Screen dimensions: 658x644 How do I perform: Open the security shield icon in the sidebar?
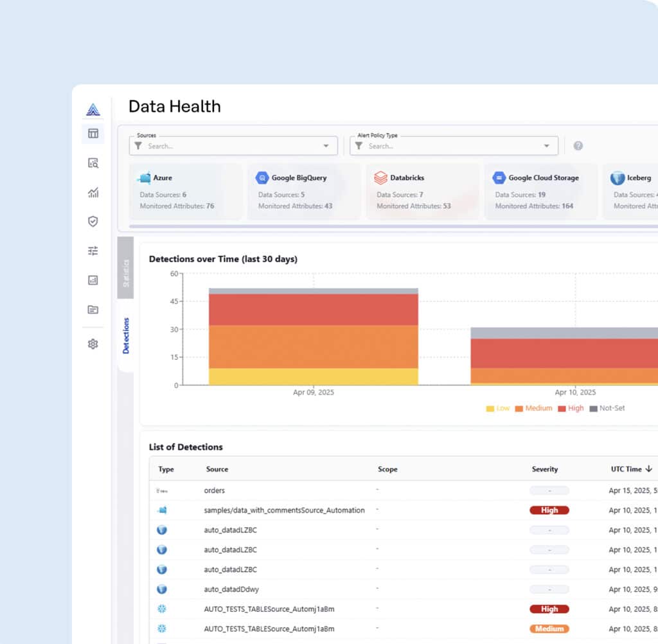(93, 221)
